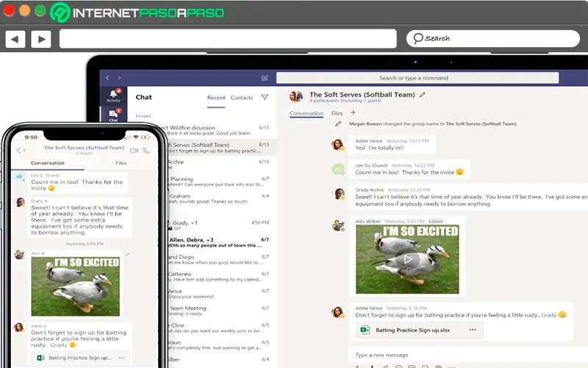This screenshot has width=588, height=368.
Task: Open the Cline chat dated 6/5
Action: point(220,328)
